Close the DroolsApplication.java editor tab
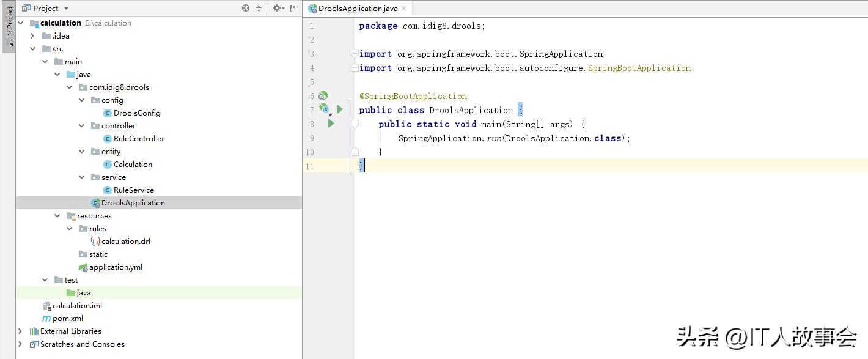 tap(404, 9)
